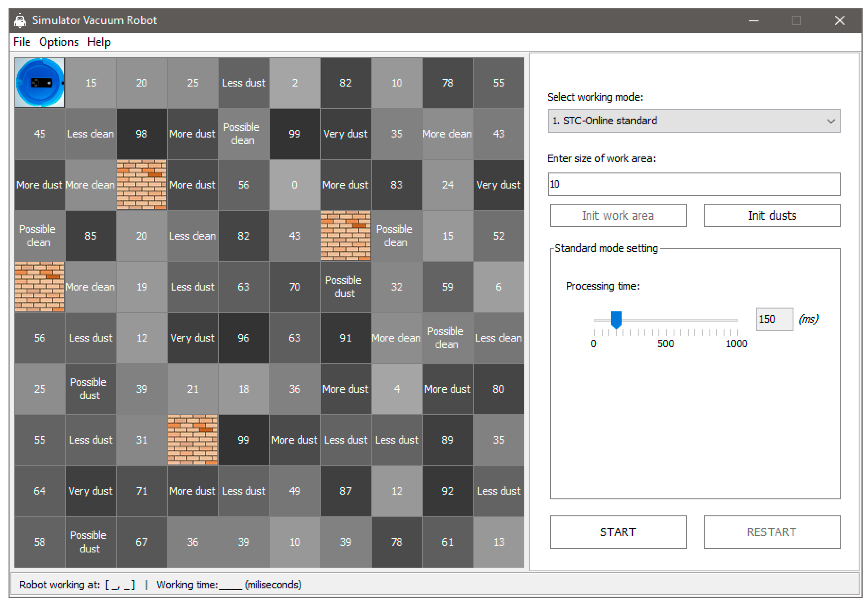
Task: Click the brick wall tile in first column
Action: [40, 287]
